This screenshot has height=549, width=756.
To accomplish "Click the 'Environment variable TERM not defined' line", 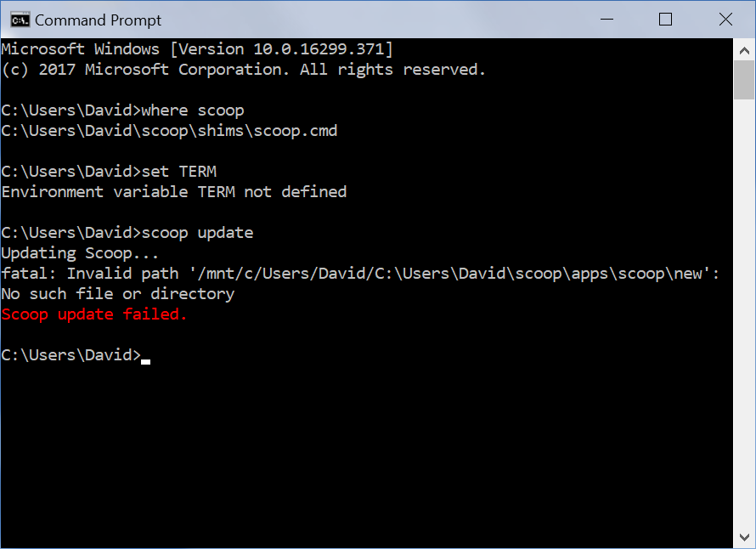I will pyautogui.click(x=172, y=191).
